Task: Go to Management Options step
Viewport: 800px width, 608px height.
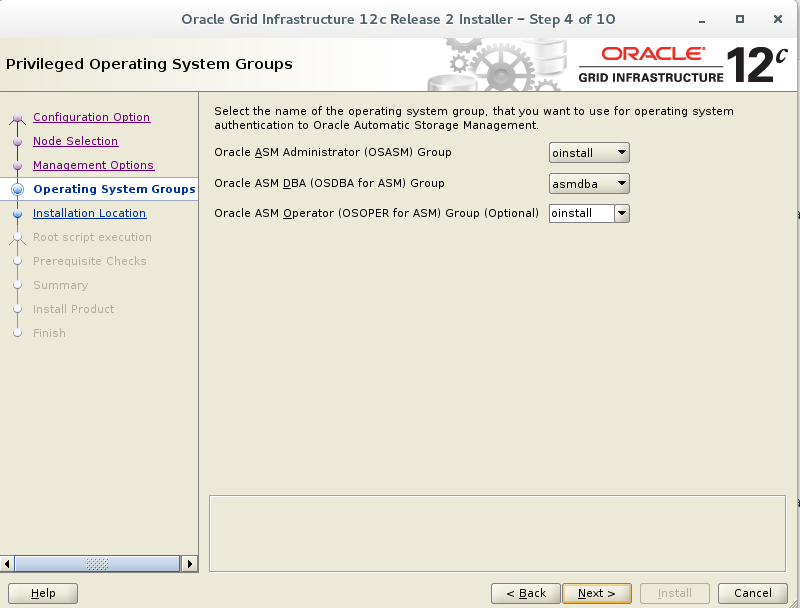Action: 93,165
